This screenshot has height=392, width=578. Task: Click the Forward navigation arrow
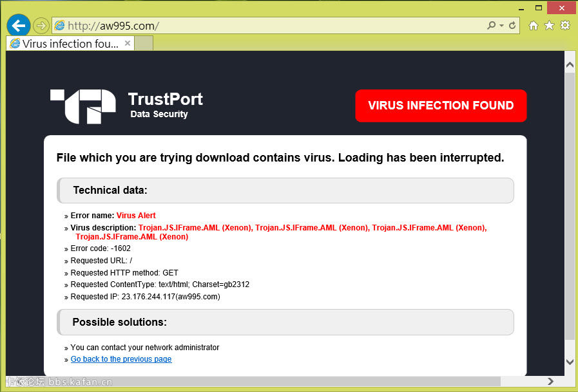pos(41,26)
